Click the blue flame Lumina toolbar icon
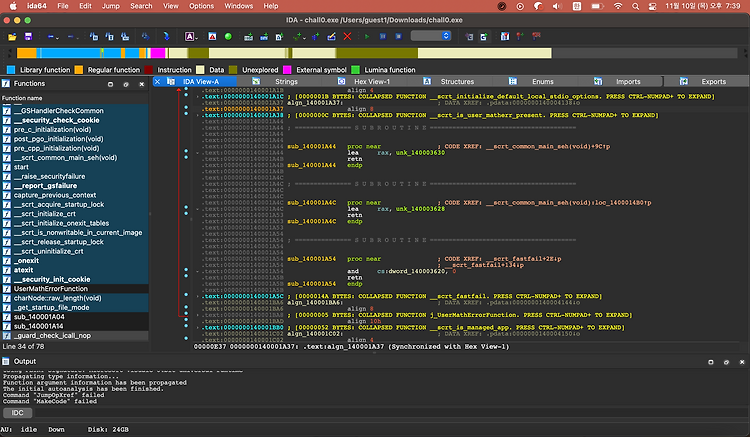This screenshot has height=437, width=750. pos(166,36)
